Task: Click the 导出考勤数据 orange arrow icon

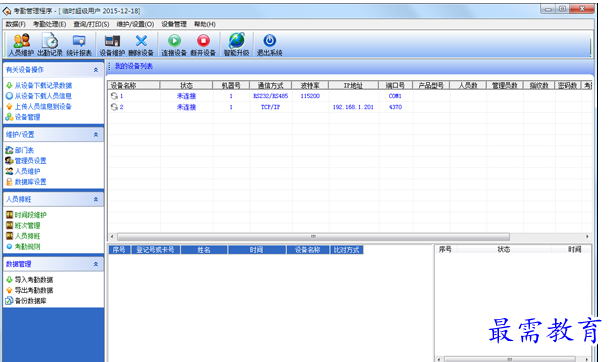Action: 9,290
